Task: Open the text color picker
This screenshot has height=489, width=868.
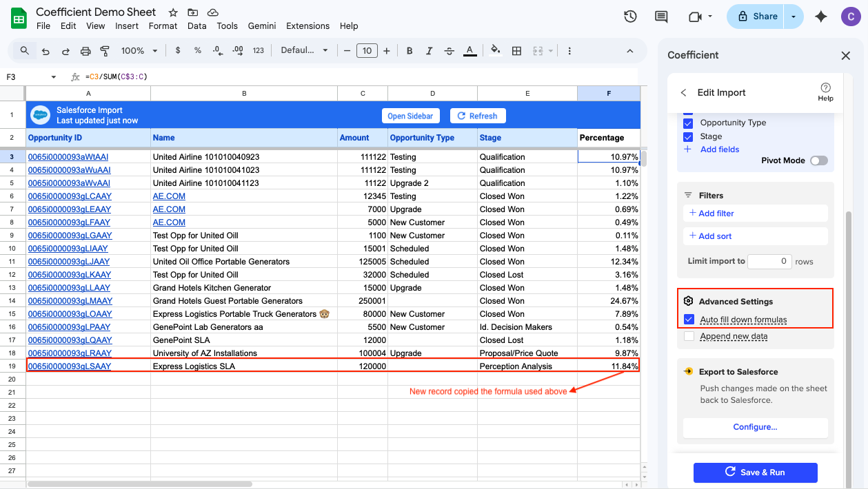Action: [x=470, y=51]
